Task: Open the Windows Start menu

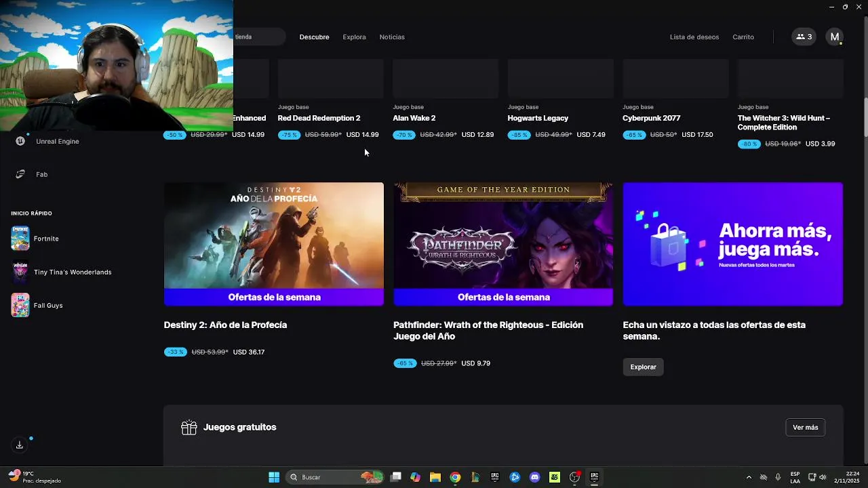Action: point(274,477)
